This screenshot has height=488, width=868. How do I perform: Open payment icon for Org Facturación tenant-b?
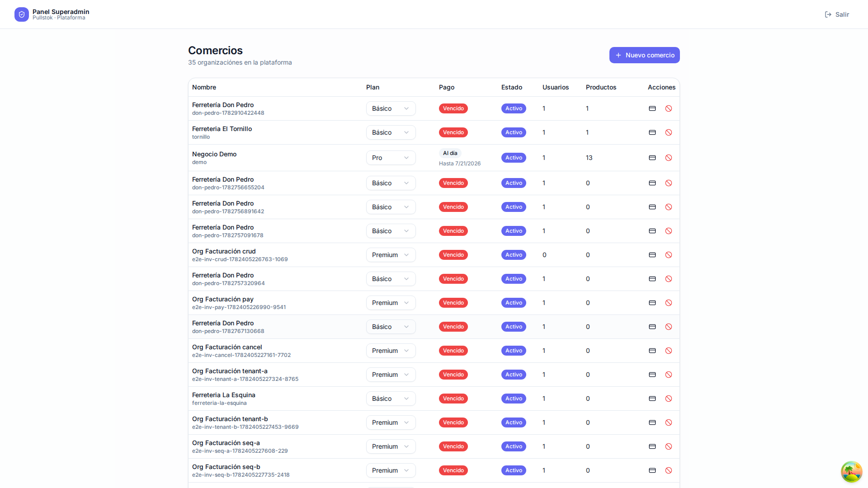pos(652,422)
